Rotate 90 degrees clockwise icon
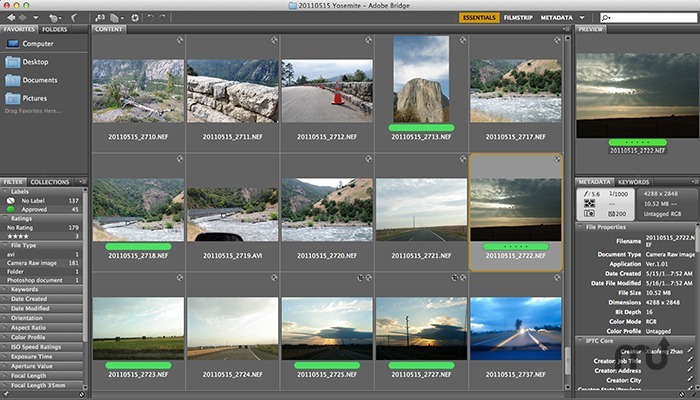 162,18
